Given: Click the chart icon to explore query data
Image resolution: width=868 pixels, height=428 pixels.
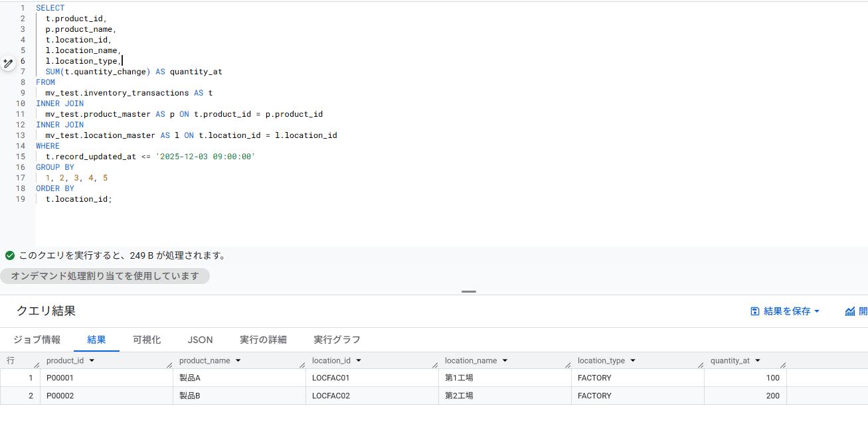Looking at the screenshot, I should pyautogui.click(x=850, y=311).
